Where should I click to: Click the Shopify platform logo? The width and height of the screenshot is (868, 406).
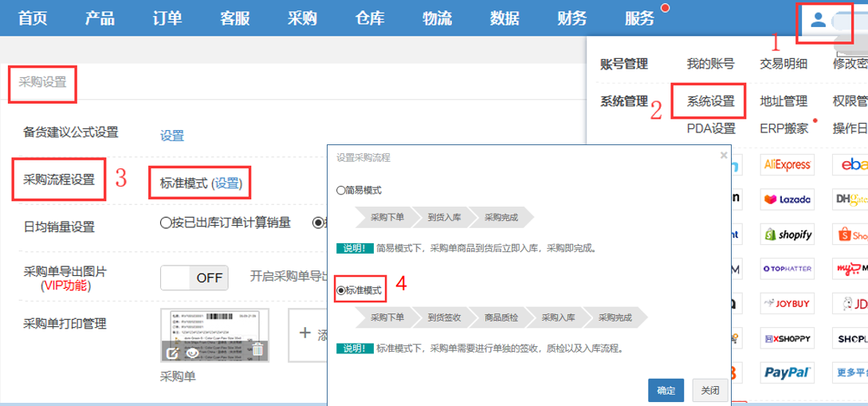[787, 235]
